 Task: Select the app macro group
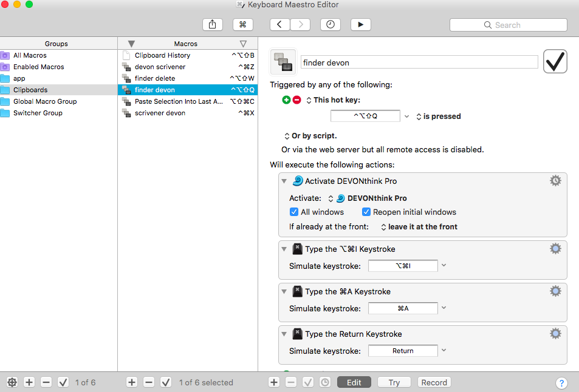(x=59, y=78)
